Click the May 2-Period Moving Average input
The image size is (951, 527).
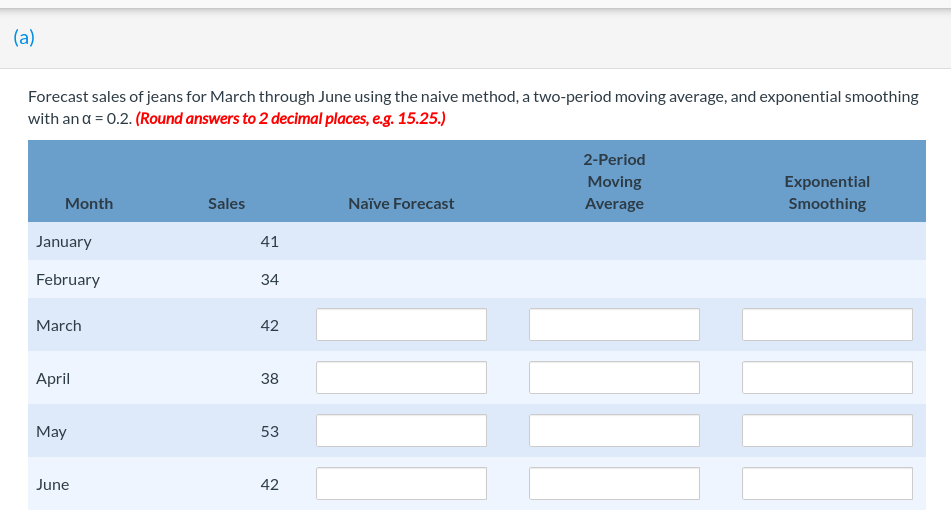coord(614,431)
